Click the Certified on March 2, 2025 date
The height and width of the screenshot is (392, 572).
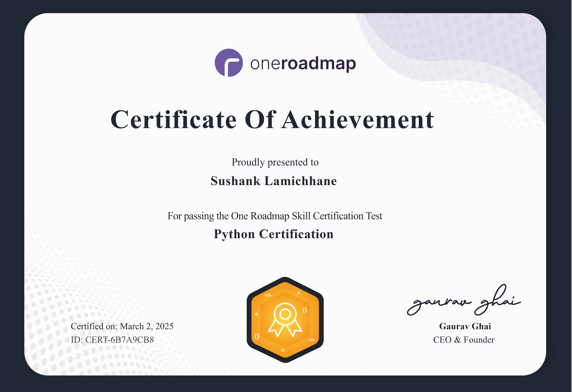point(122,326)
